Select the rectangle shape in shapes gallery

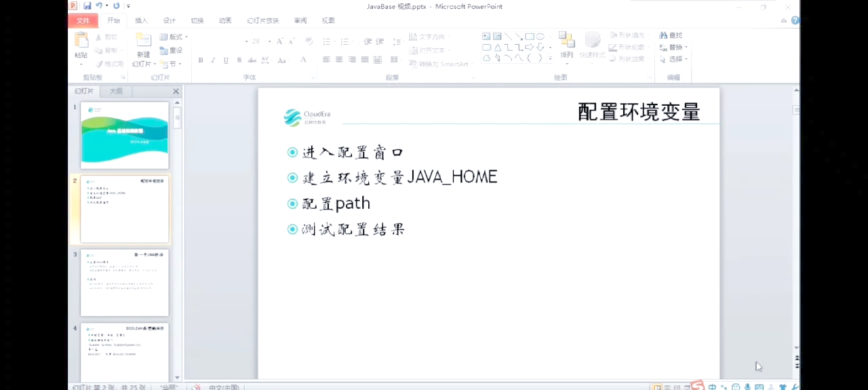pyautogui.click(x=529, y=37)
